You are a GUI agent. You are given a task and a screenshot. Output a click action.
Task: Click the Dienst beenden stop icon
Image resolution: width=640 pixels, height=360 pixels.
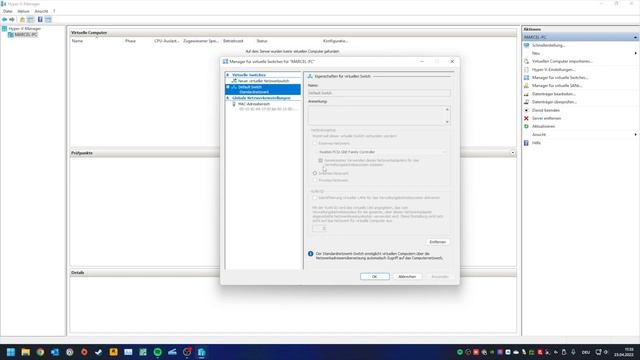coord(527,110)
